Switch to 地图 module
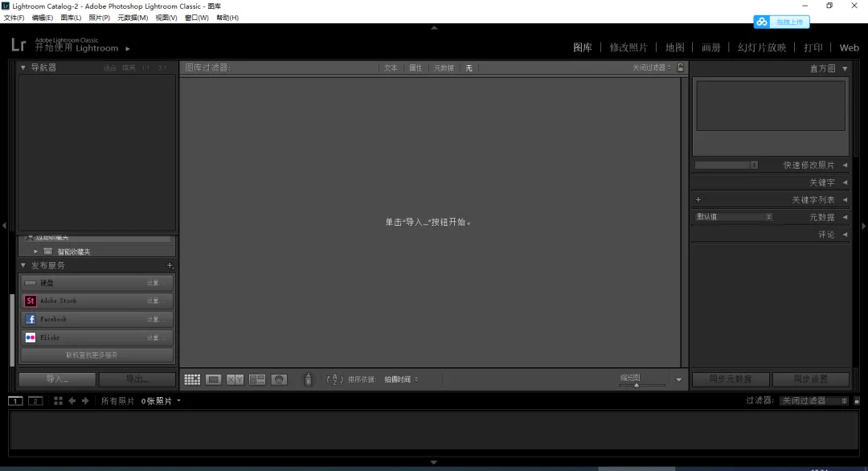Viewport: 868px width, 471px height. click(x=675, y=47)
